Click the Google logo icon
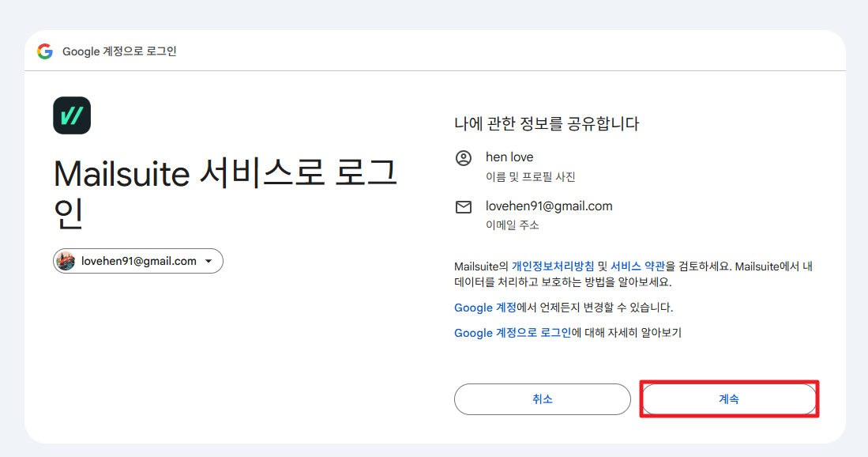 45,51
